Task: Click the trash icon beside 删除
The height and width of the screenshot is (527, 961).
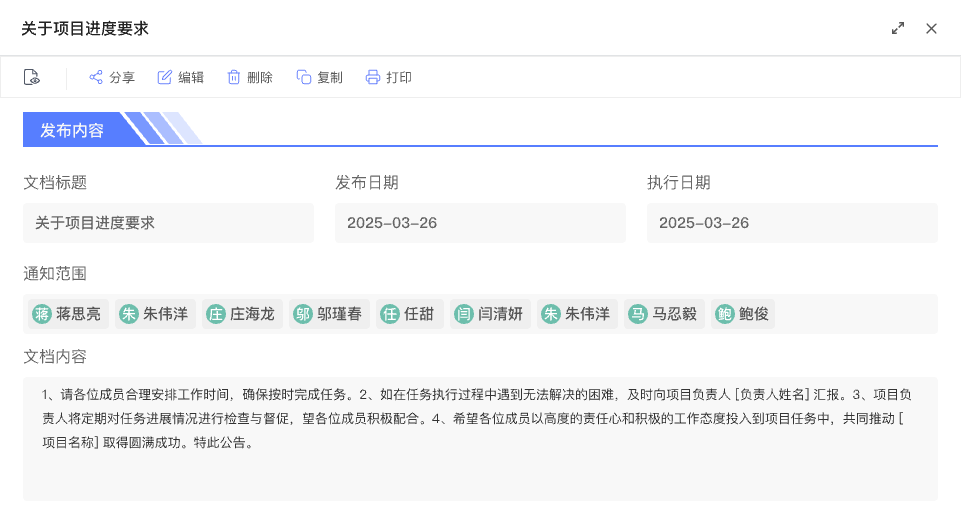Action: 234,77
